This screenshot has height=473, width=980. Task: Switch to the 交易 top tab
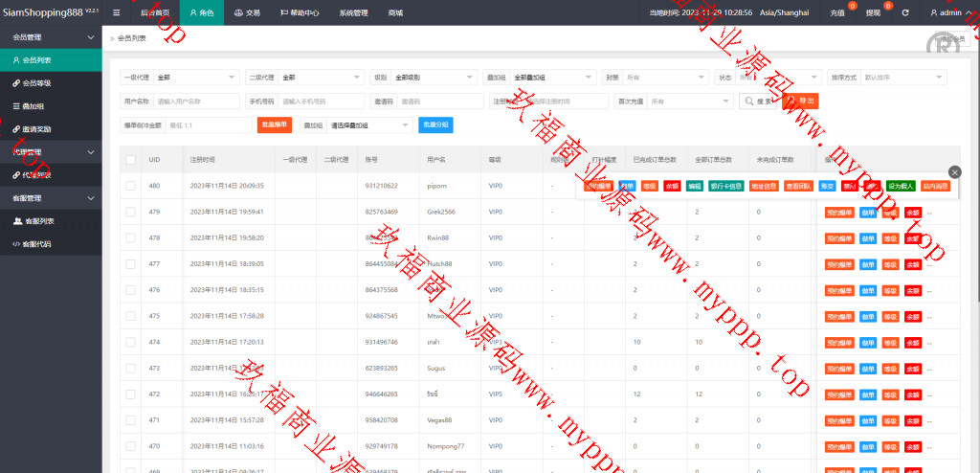point(246,12)
